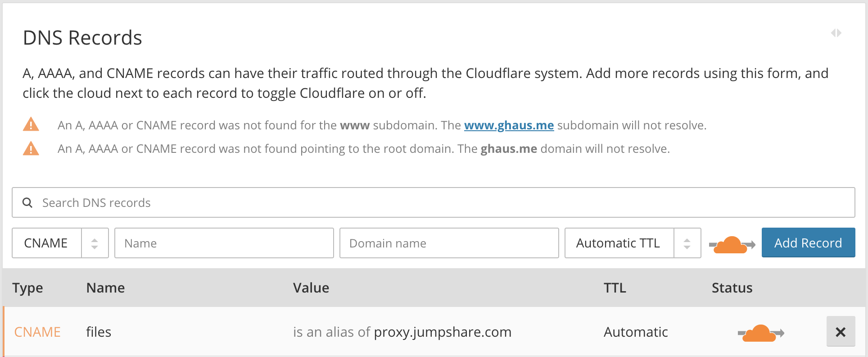Click the Name column header
The width and height of the screenshot is (868, 357).
(105, 288)
